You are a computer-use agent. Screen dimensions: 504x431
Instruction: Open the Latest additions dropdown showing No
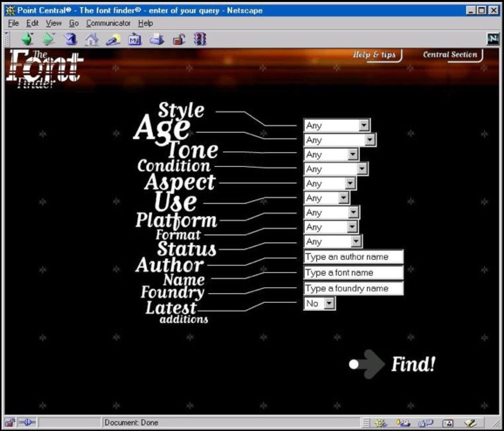[319, 303]
